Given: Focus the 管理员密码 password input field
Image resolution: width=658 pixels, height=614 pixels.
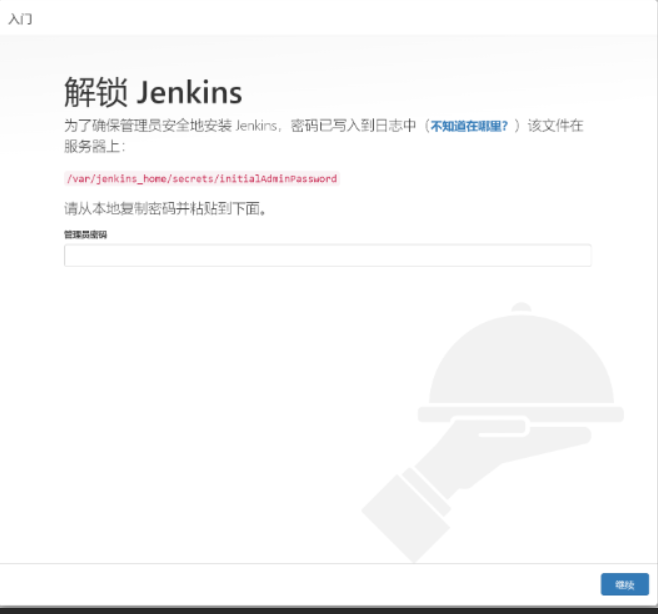Looking at the screenshot, I should (327, 256).
